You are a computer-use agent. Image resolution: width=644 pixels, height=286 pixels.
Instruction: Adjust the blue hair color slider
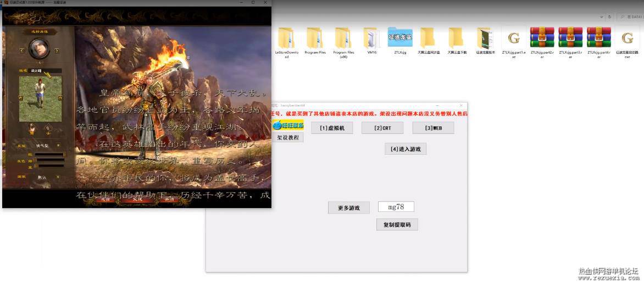(x=49, y=166)
